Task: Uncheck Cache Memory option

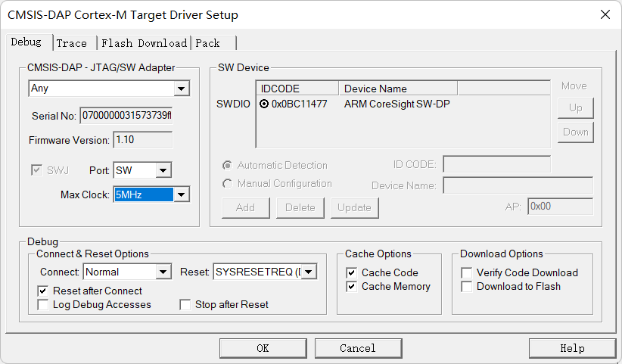Action: tap(351, 286)
